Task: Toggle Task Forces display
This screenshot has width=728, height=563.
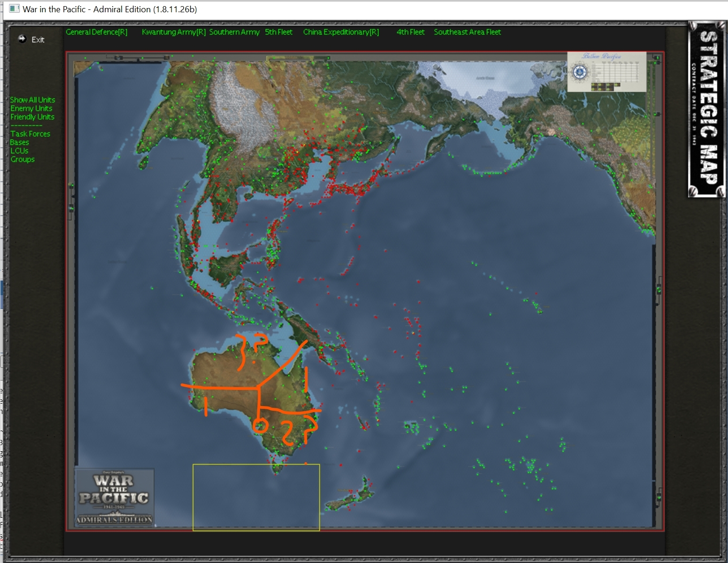Action: click(30, 134)
